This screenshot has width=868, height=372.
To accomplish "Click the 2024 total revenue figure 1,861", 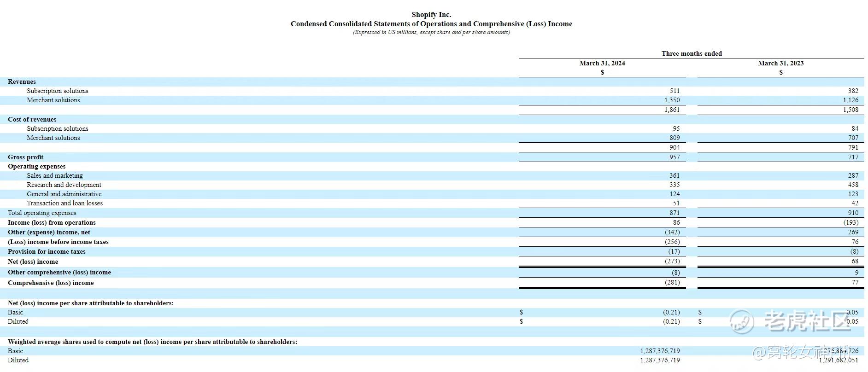I will (x=672, y=110).
